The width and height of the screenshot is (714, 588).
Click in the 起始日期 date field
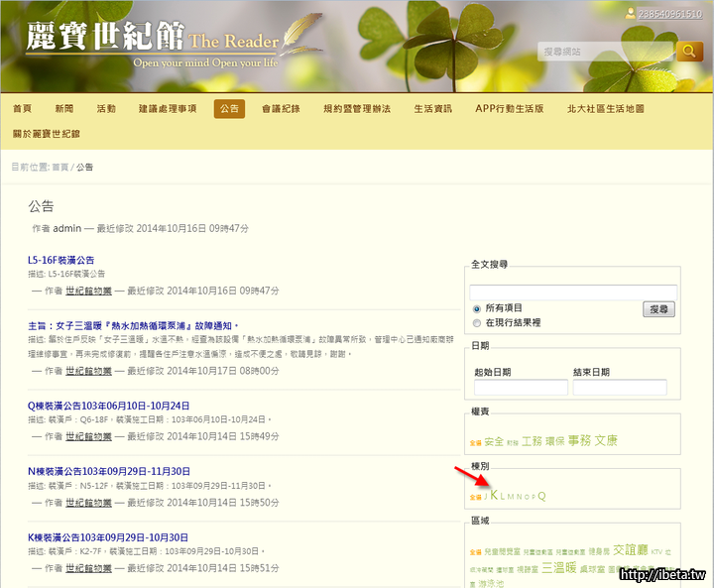tap(521, 388)
